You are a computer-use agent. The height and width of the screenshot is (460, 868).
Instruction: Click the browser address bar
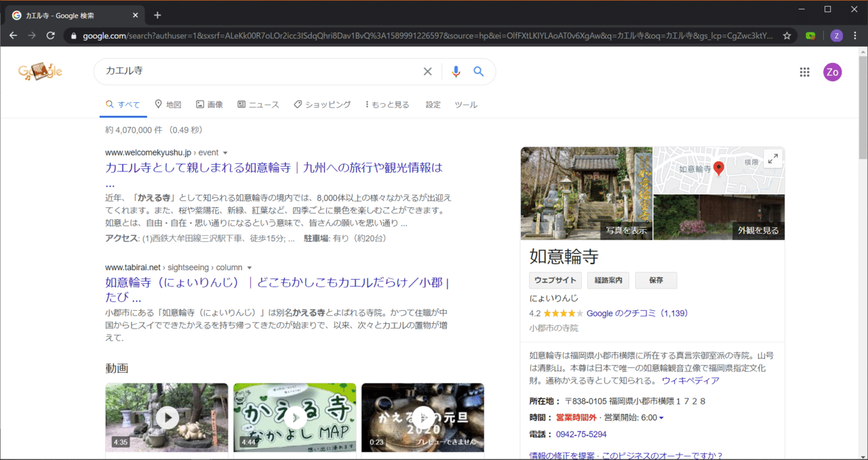[427, 35]
